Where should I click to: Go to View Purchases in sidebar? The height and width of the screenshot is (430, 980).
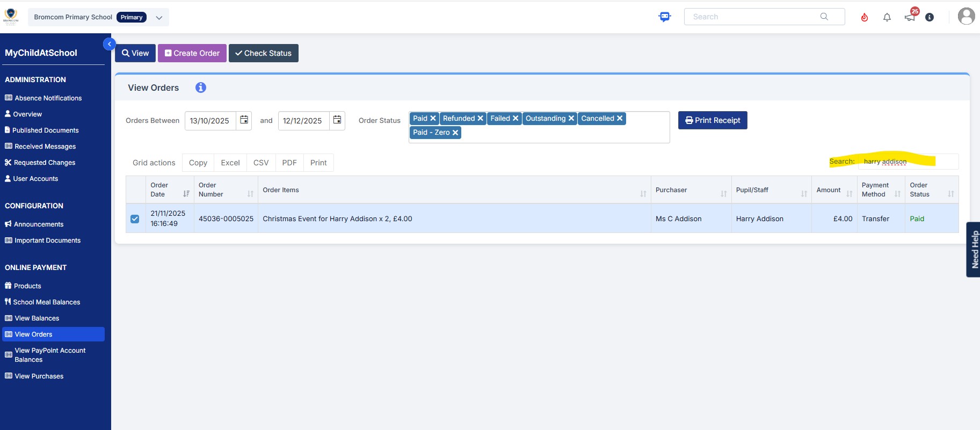pos(39,376)
